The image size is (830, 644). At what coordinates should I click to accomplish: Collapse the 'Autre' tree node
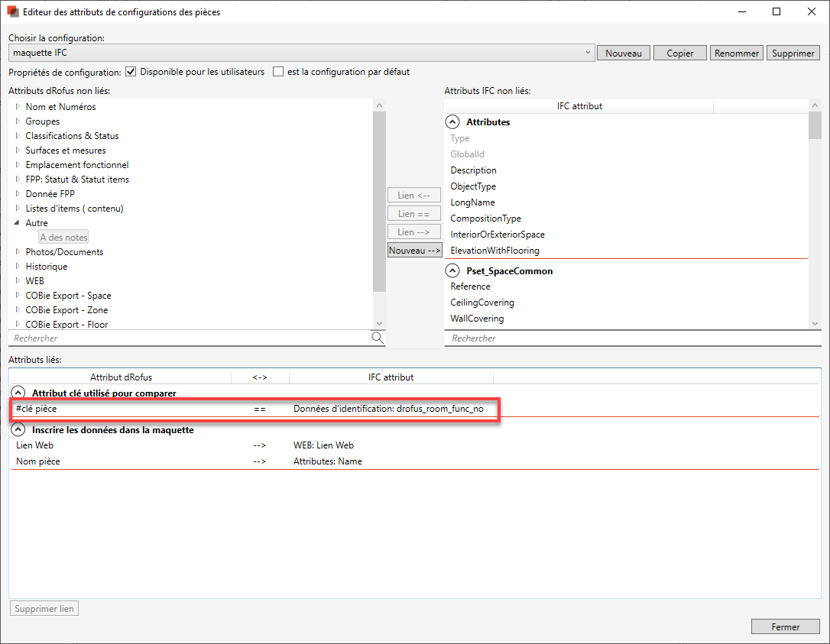(18, 223)
